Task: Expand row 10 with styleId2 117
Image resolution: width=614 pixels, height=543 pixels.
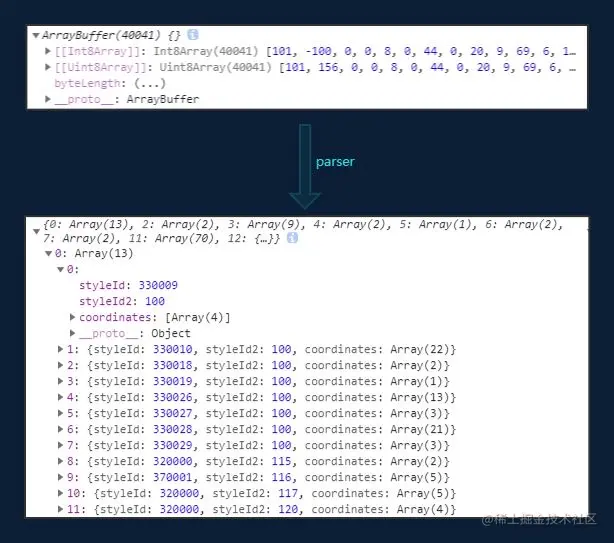Action: click(x=60, y=493)
